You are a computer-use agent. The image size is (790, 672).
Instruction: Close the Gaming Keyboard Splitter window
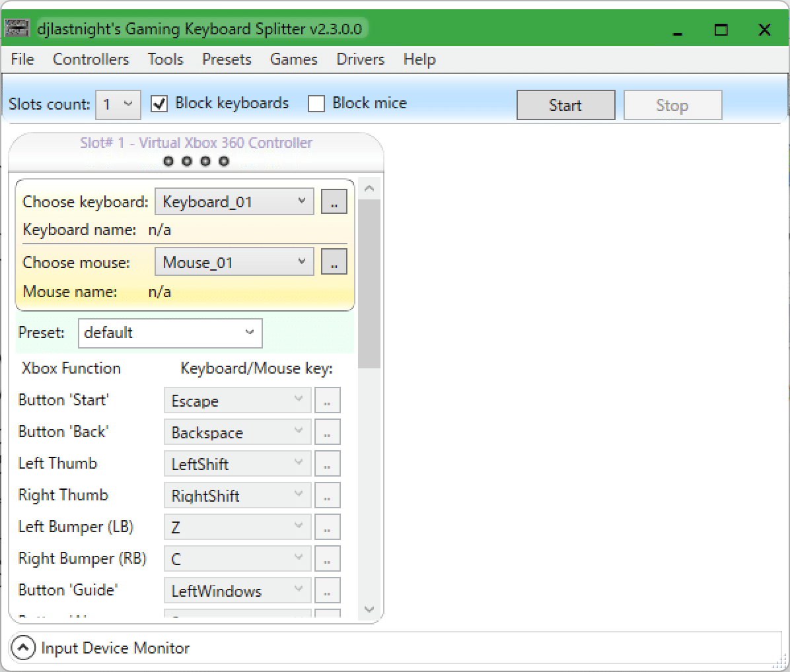(x=764, y=29)
